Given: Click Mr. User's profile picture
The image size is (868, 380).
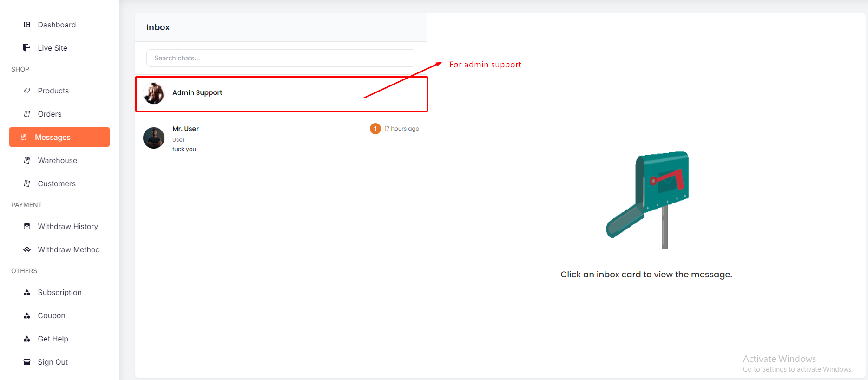Looking at the screenshot, I should tap(154, 138).
